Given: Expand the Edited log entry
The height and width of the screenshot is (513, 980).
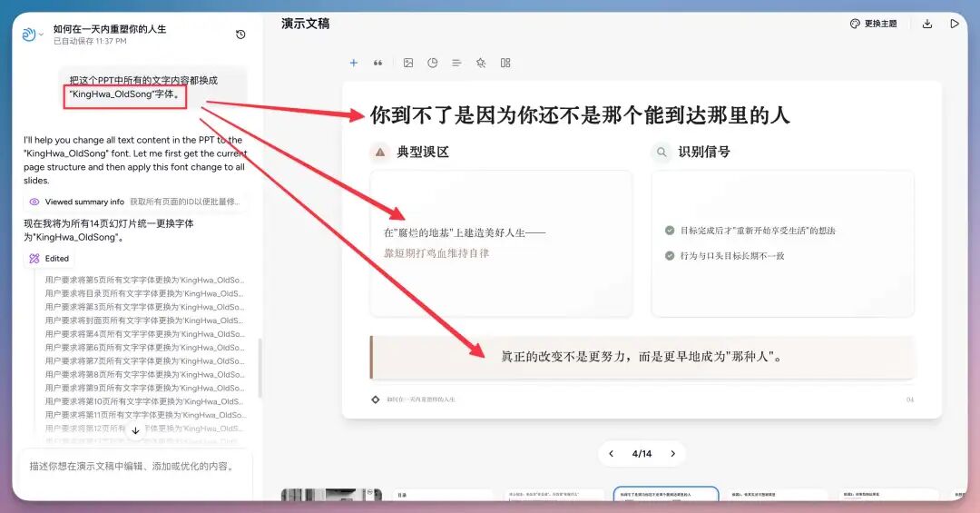Looking at the screenshot, I should pyautogui.click(x=49, y=259).
